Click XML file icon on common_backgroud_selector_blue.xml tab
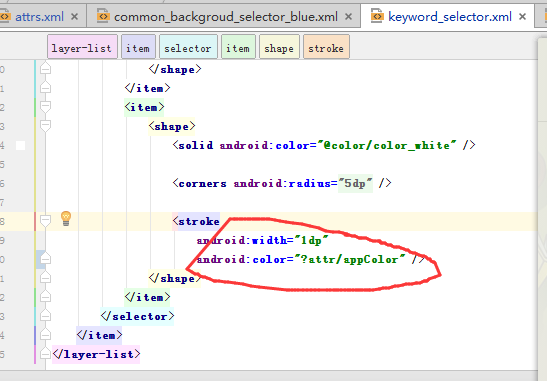Screen dimensions: 547x381 pyautogui.click(x=103, y=16)
